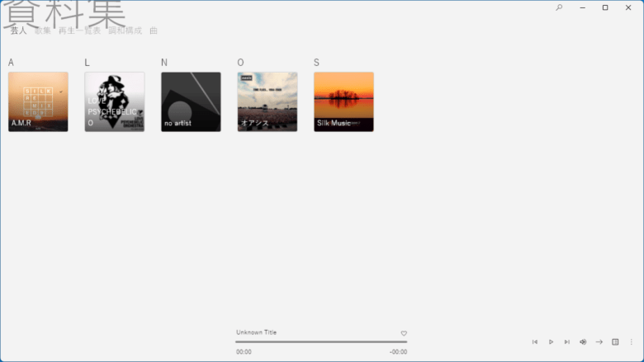Close the music player window
Viewport: 644px width, 362px height.
628,7
